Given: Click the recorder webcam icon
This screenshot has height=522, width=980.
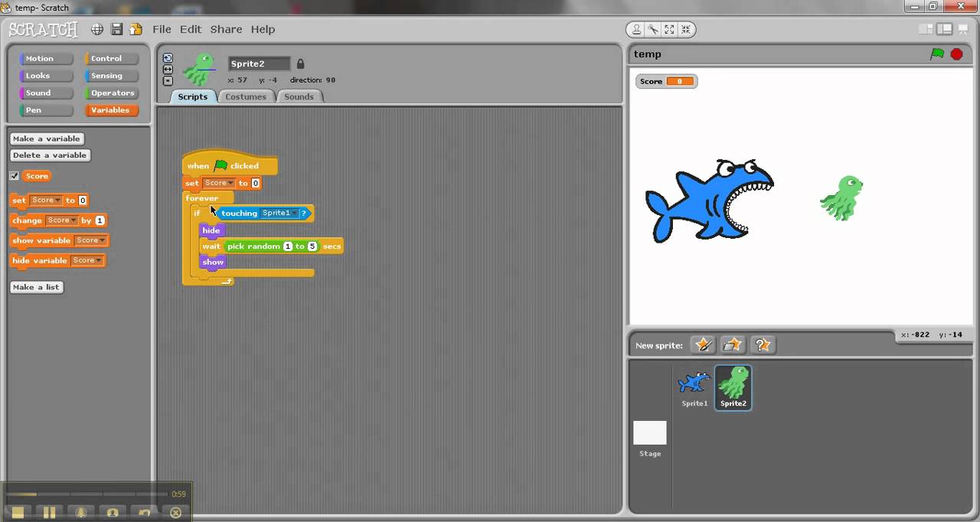Looking at the screenshot, I should (112, 513).
